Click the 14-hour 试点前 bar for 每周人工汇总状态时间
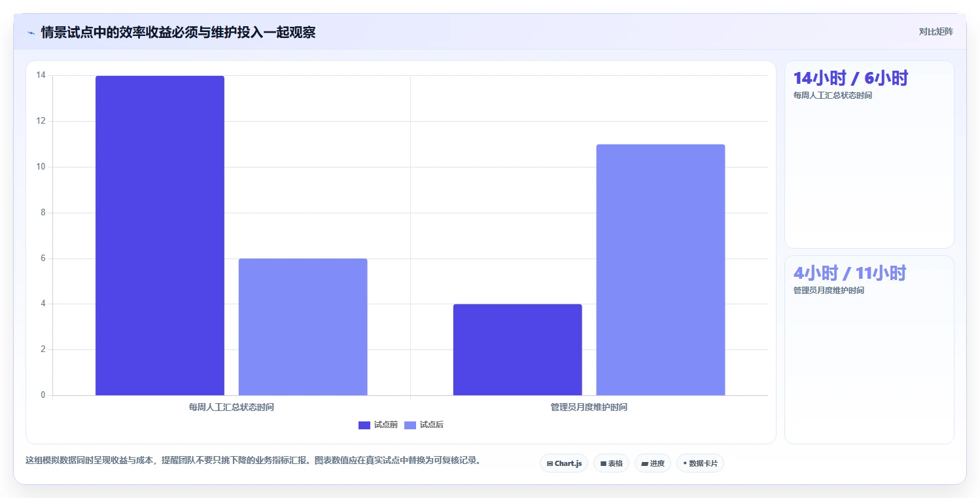The image size is (980, 498). coord(160,236)
